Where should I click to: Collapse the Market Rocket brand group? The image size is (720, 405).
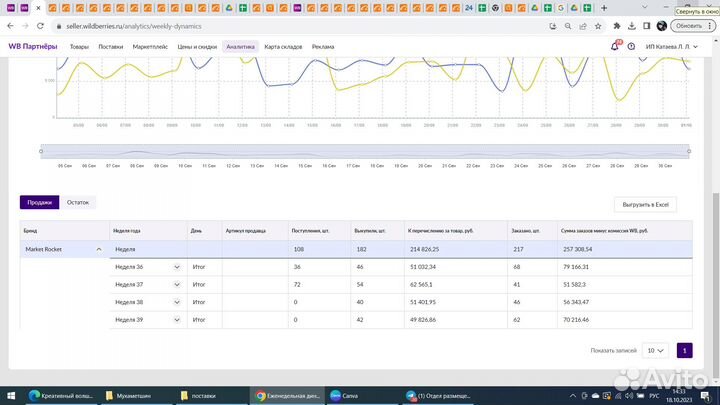(x=98, y=249)
